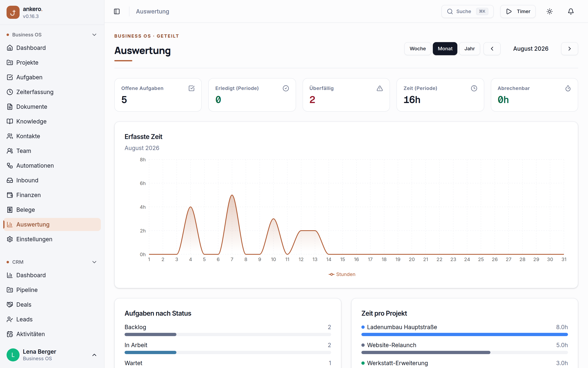Click the August 2026 period label
Screen dimensions: 588x368
point(531,49)
